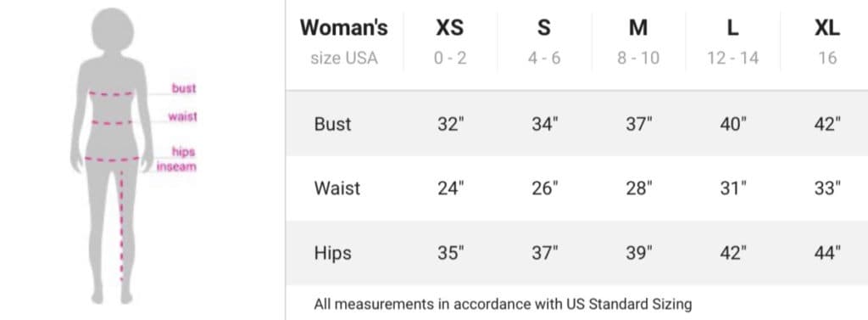The width and height of the screenshot is (868, 320).
Task: Click the Bust row label
Action: pyautogui.click(x=332, y=124)
